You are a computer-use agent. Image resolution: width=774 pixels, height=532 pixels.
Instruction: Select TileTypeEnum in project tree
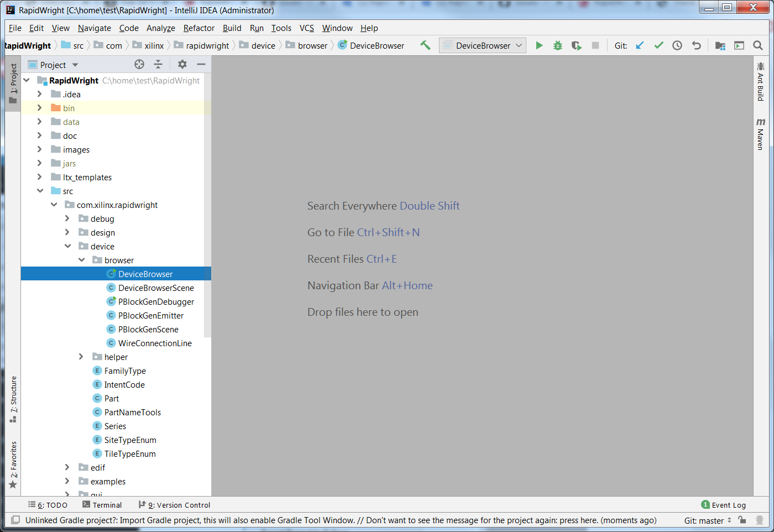tap(130, 453)
